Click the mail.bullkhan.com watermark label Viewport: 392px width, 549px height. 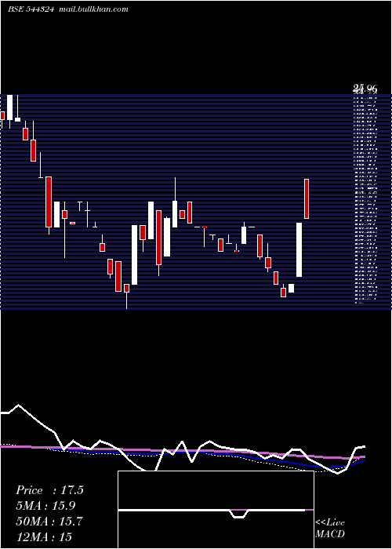(93, 9)
